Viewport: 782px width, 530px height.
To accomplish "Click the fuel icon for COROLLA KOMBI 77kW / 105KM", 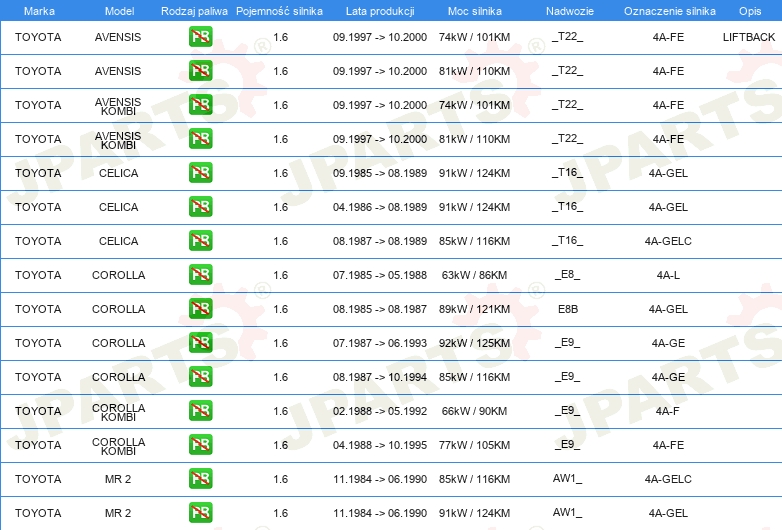I will click(200, 444).
